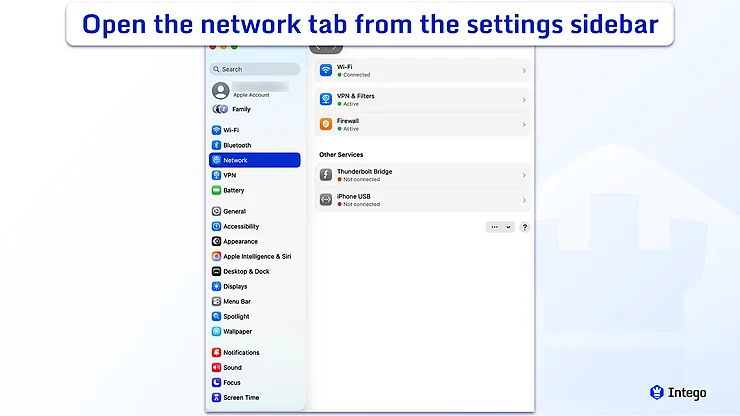Screen dimensions: 740x416
Task: Select the General label in sidebar
Action: pos(234,212)
